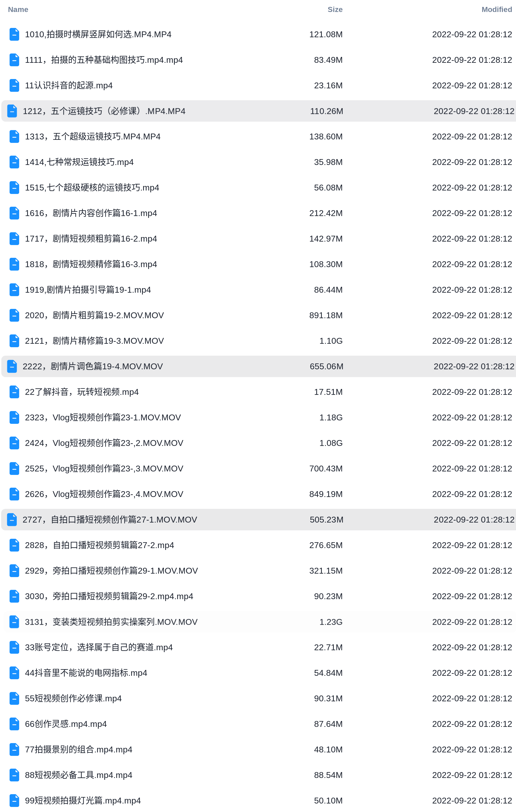Open file 1515,七个超级硬核的运镜技巧.mp4

[92, 188]
